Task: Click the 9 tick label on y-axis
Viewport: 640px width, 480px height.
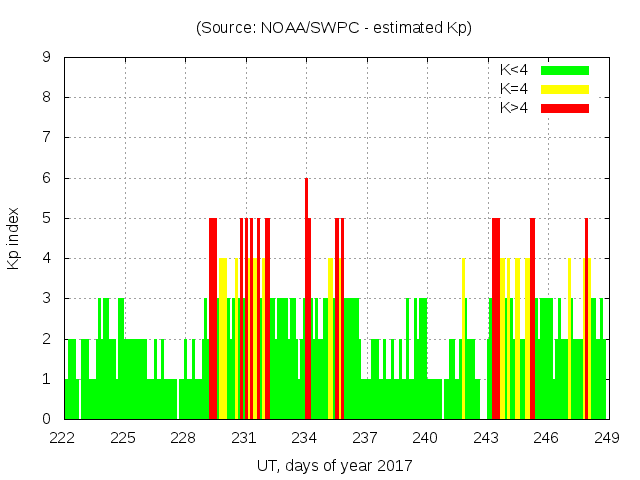Action: point(46,58)
